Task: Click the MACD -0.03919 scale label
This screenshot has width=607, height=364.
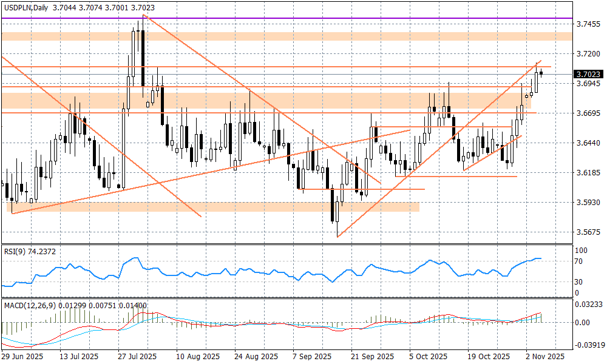Action: 588,345
